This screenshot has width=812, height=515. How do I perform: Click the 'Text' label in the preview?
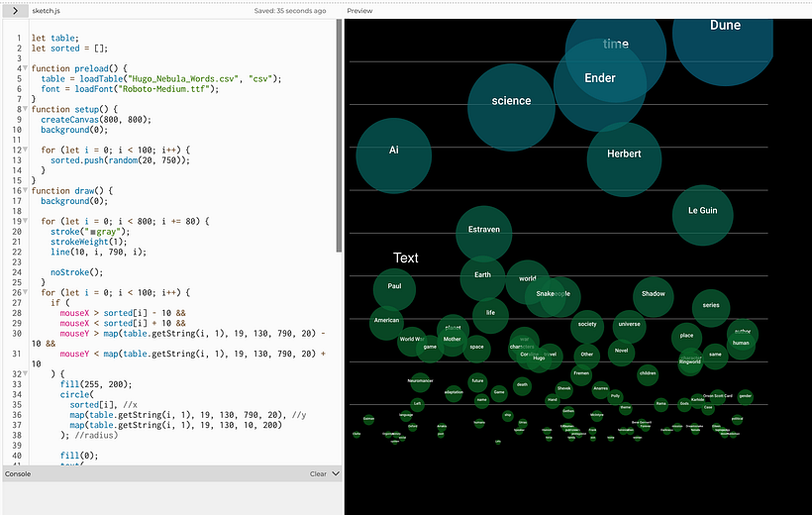[x=405, y=258]
